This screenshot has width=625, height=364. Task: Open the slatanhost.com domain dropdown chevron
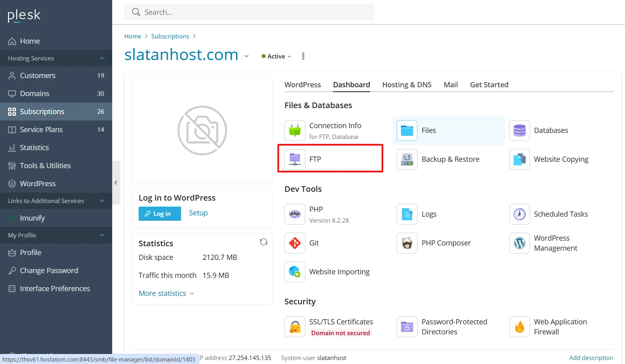[246, 56]
